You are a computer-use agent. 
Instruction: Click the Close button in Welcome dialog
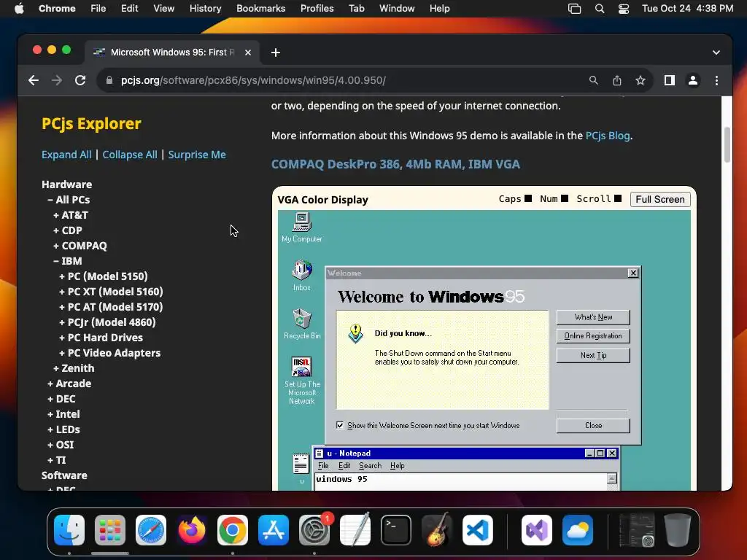click(593, 425)
